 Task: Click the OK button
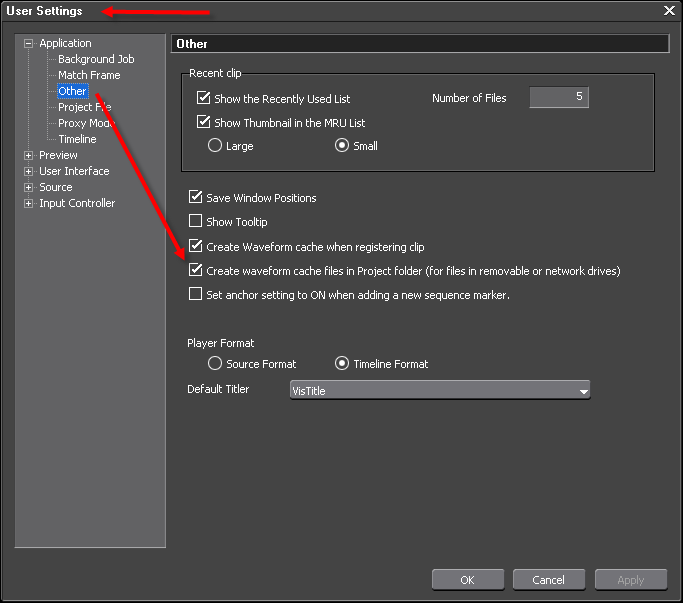coord(467,579)
